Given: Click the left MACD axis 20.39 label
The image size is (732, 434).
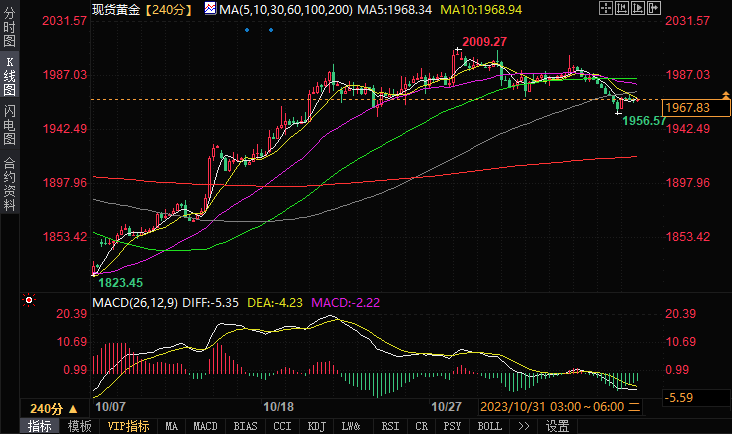Looking at the screenshot, I should click(x=72, y=314).
